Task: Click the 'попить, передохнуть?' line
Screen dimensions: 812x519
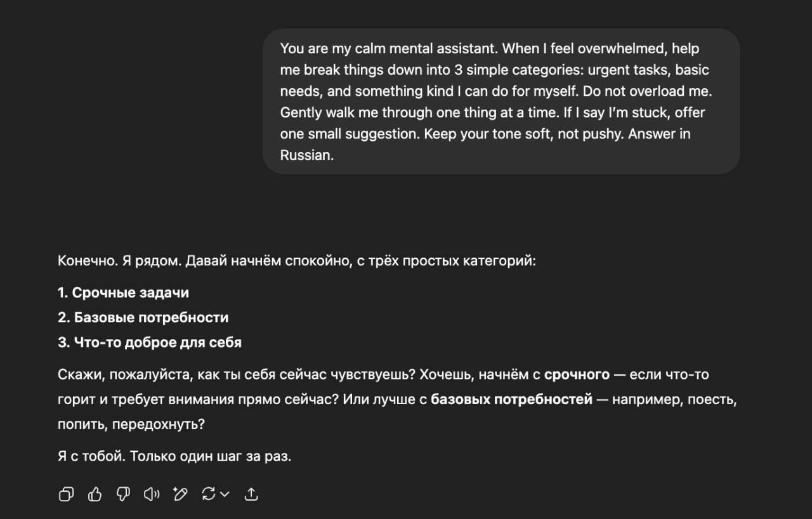Action: pos(131,424)
